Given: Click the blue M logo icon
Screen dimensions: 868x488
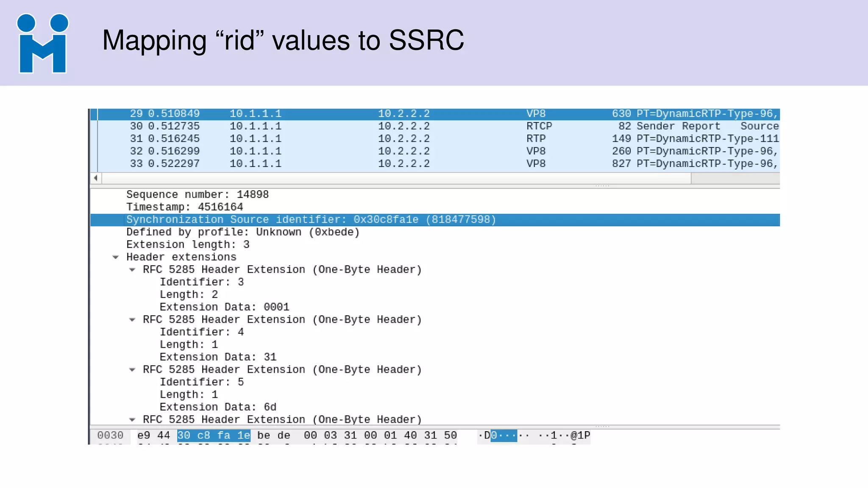Looking at the screenshot, I should (42, 43).
